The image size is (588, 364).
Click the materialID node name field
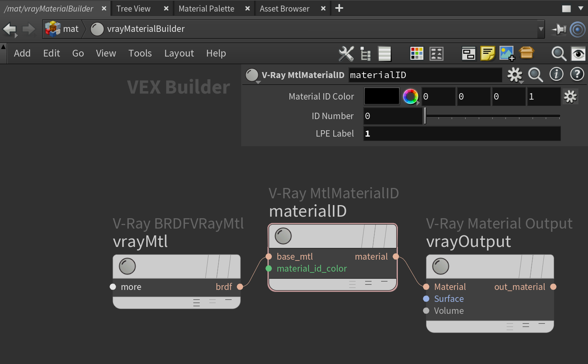click(425, 75)
